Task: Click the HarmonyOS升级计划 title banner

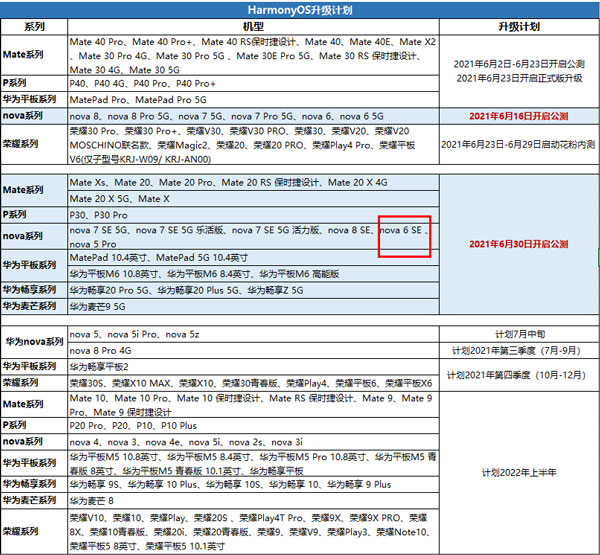Action: tap(300, 10)
